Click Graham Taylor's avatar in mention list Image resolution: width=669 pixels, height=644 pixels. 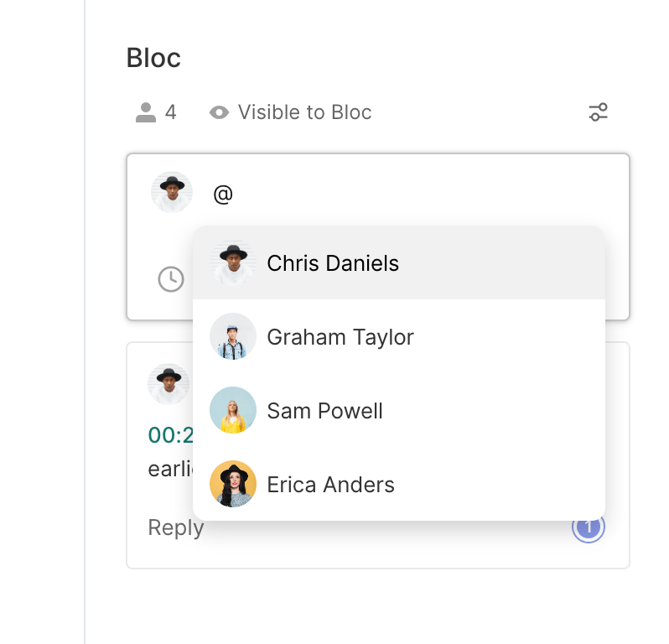(x=233, y=337)
